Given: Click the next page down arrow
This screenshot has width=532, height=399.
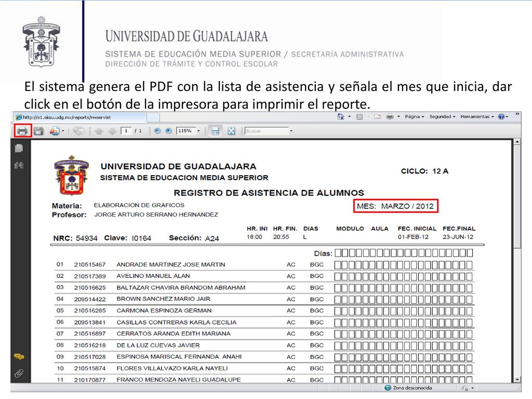Looking at the screenshot, I should (112, 131).
